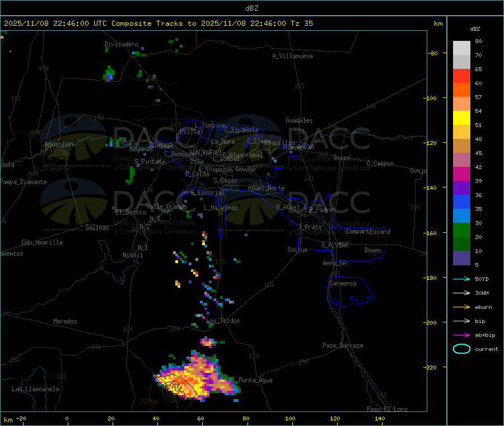Click the CompantEscard map label
This screenshot has width=504, height=426.
(x=368, y=232)
